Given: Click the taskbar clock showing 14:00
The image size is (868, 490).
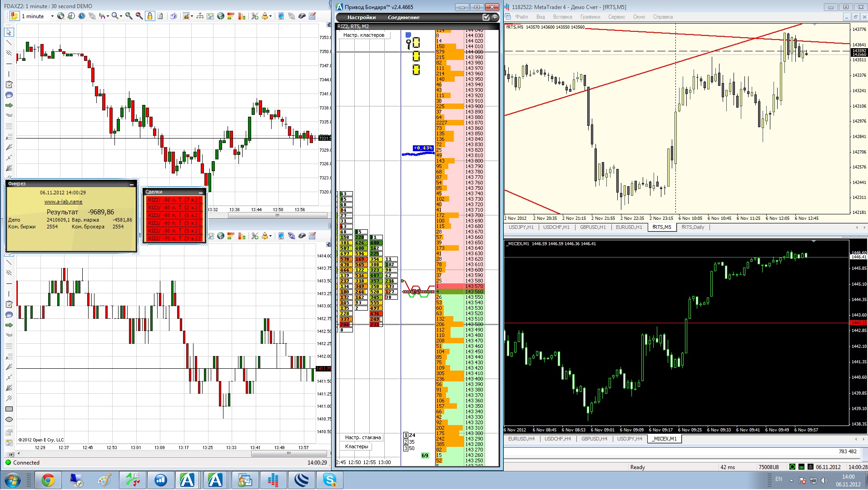Looking at the screenshot, I should click(848, 480).
